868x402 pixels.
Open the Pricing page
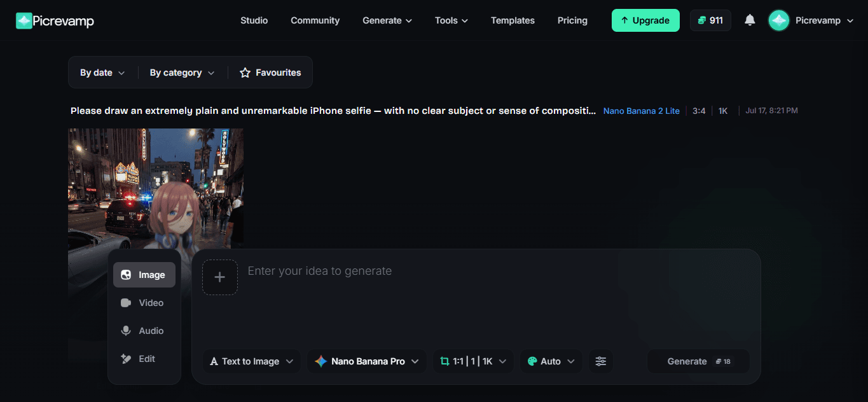click(572, 20)
